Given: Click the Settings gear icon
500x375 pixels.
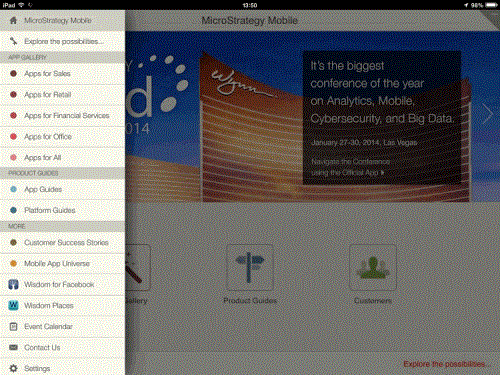Looking at the screenshot, I should tap(13, 368).
